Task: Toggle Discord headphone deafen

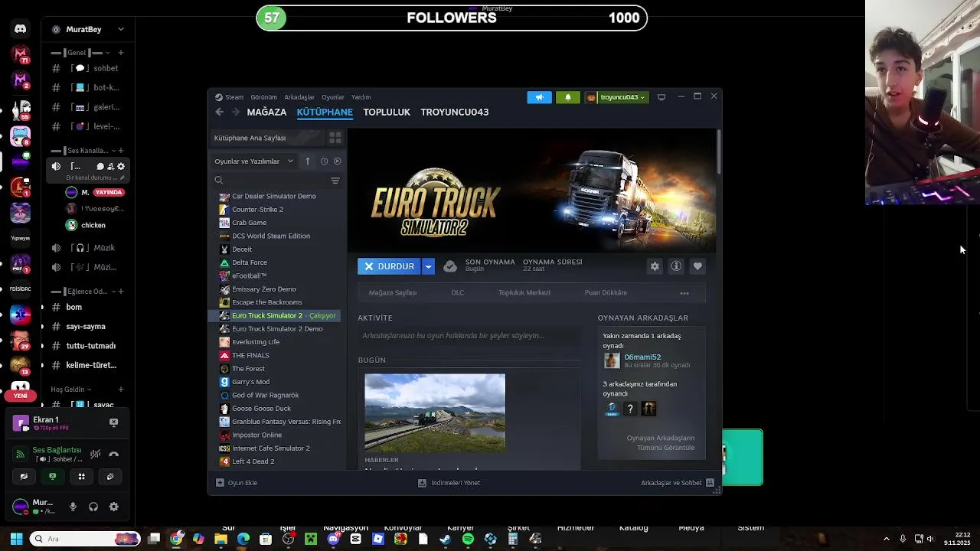Action: [93, 507]
